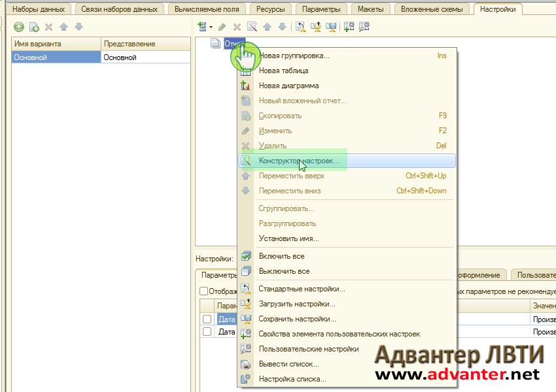Image resolution: width=556 pixels, height=392 pixels.
Task: Choose Новая таблица in the context menu
Action: [x=283, y=71]
